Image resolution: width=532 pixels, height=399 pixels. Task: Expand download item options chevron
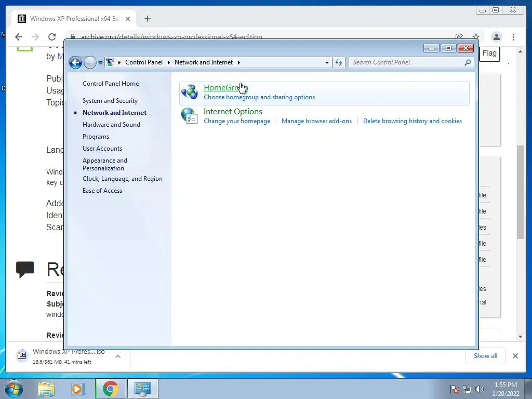tap(118, 356)
